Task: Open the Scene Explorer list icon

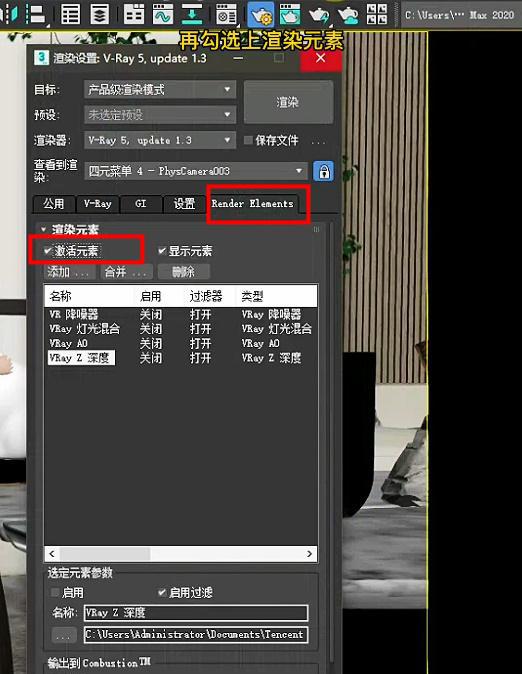Action: 71,14
